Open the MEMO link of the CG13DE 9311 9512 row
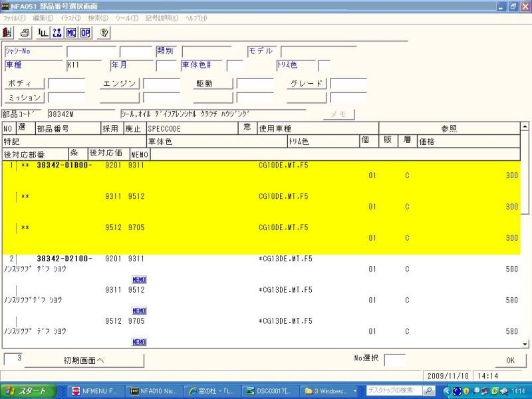 coord(139,311)
